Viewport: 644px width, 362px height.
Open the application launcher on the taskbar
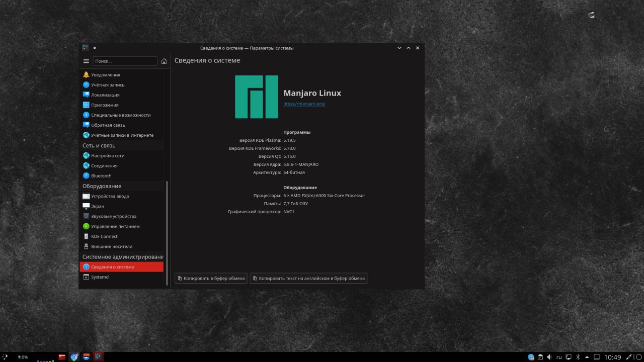tap(6, 356)
